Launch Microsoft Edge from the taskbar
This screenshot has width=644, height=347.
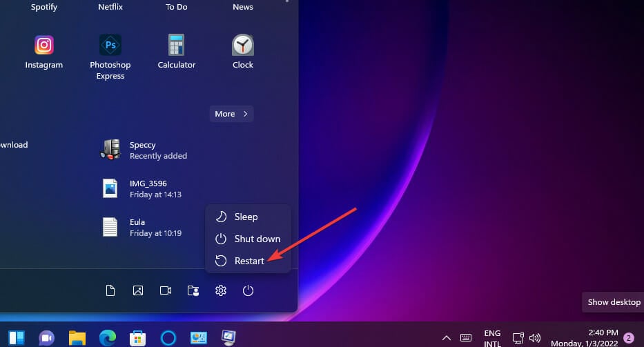pos(107,337)
